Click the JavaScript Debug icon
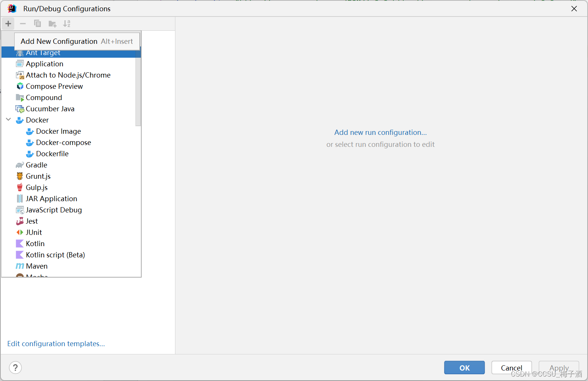The width and height of the screenshot is (588, 381). pyautogui.click(x=20, y=210)
